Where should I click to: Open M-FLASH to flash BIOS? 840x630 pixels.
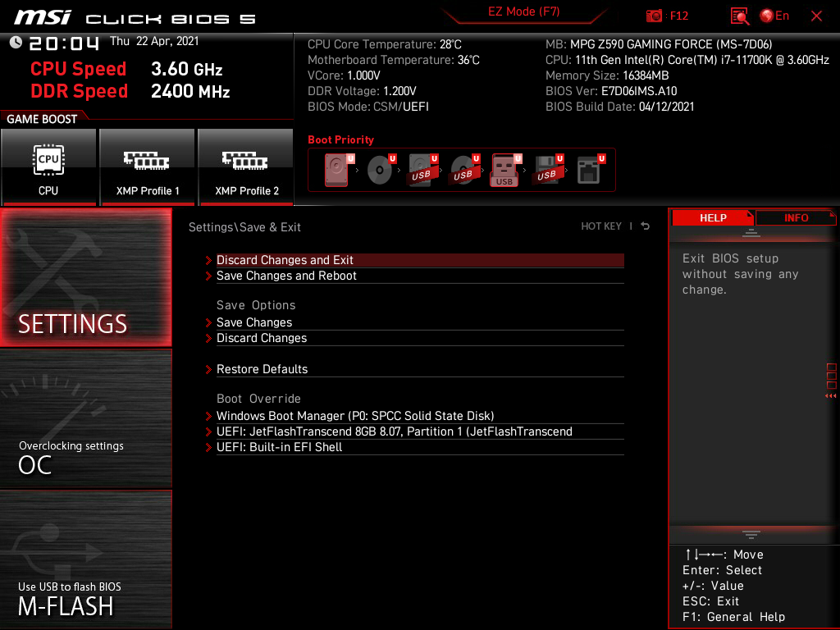(x=85, y=559)
